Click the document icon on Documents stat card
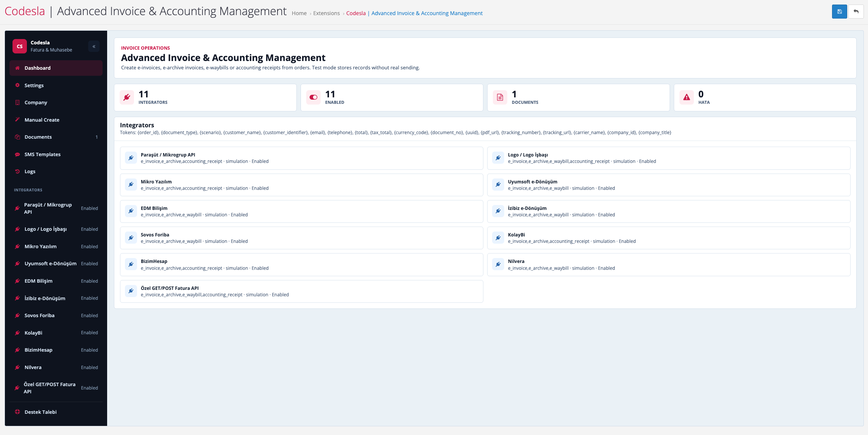The image size is (868, 435). [500, 97]
